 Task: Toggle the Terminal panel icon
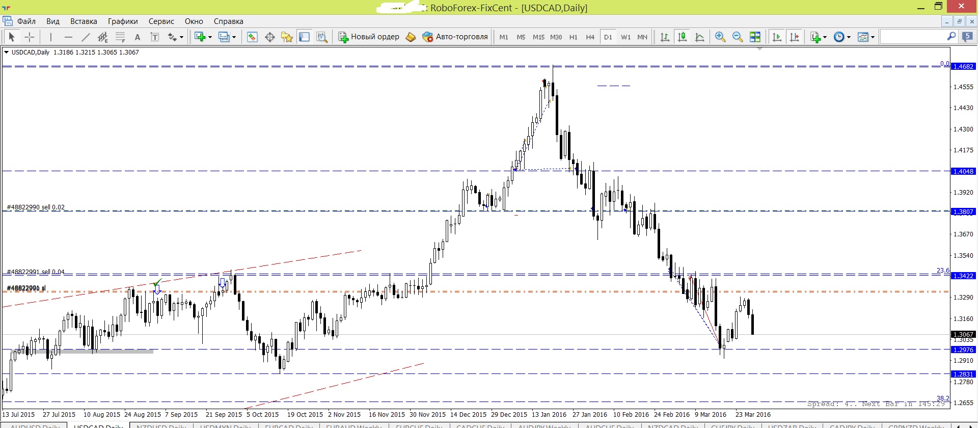[305, 37]
